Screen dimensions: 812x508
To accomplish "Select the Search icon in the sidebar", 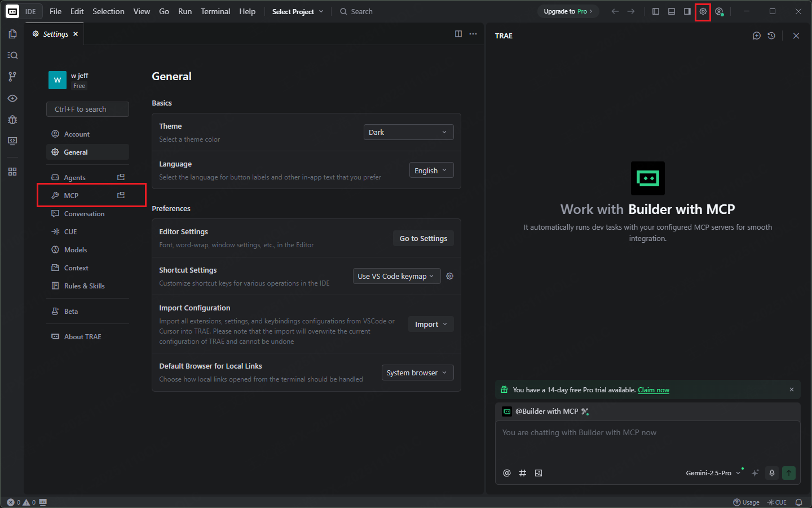I will (x=12, y=55).
